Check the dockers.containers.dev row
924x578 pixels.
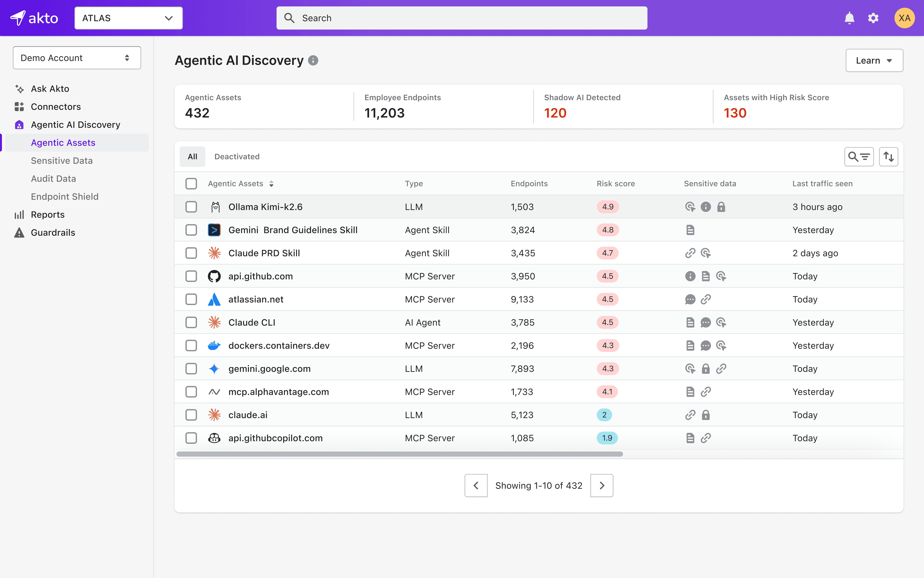click(x=191, y=346)
